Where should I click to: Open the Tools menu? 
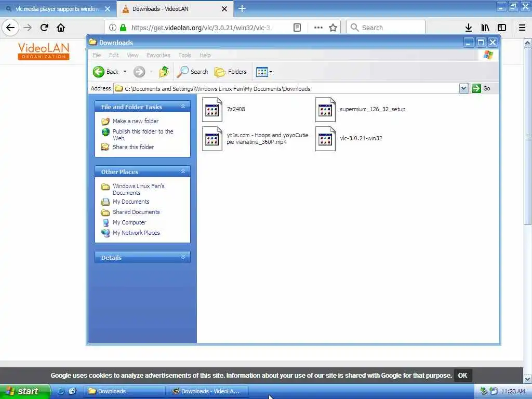(x=184, y=55)
